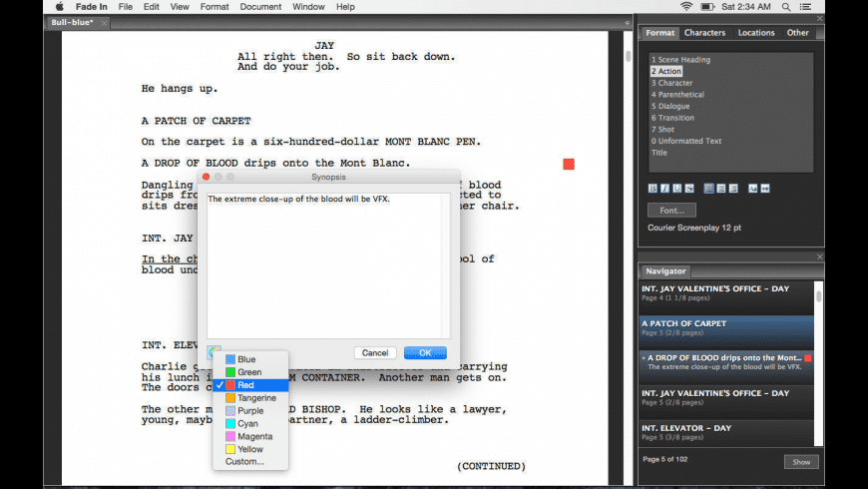Set left text alignment
This screenshot has width=868, height=489.
point(708,189)
